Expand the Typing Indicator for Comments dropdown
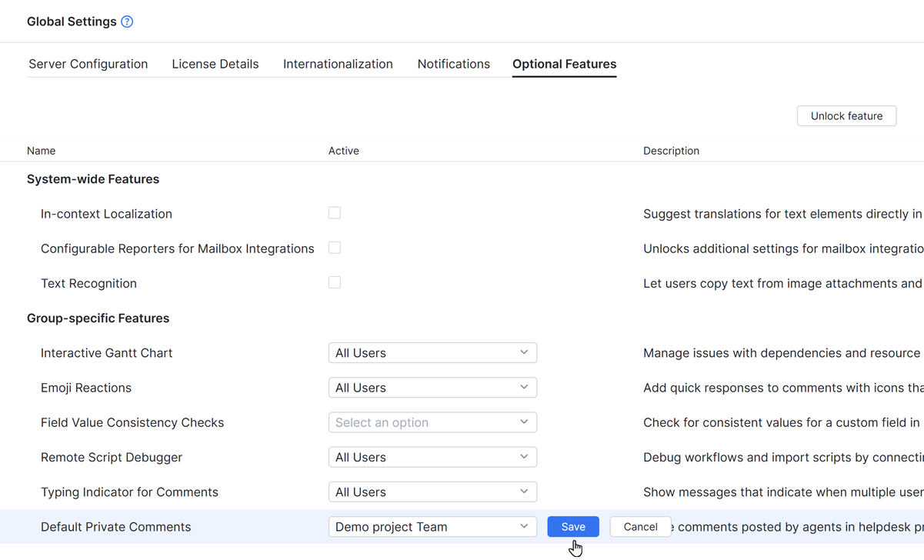This screenshot has height=560, width=924. pos(432,492)
